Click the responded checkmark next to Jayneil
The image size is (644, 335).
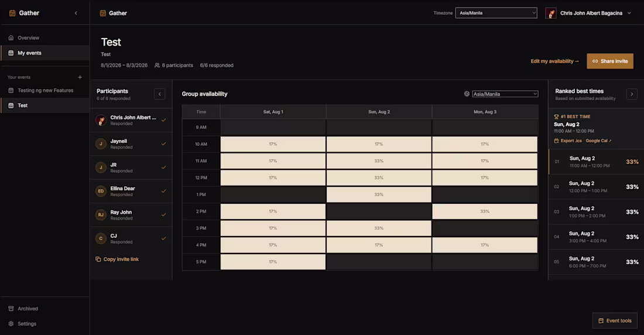[x=163, y=144]
